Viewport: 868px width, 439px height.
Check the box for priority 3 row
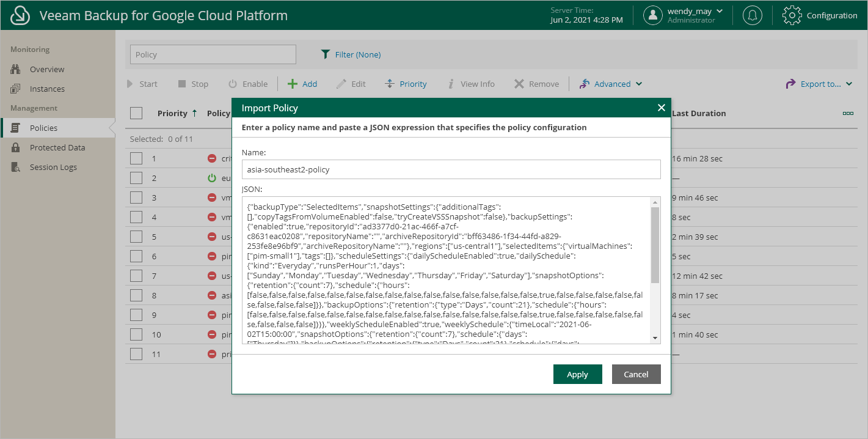pyautogui.click(x=136, y=197)
